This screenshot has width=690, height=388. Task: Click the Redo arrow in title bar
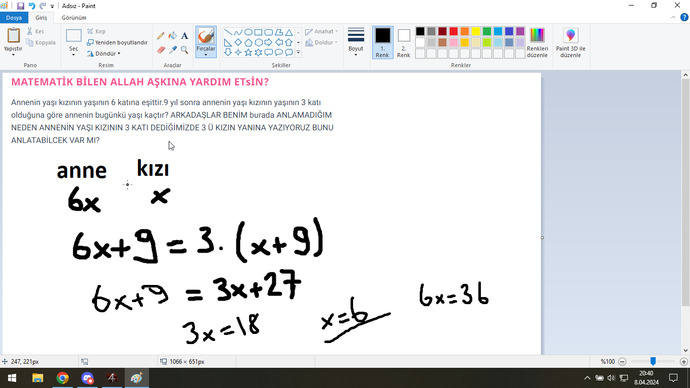pos(43,6)
